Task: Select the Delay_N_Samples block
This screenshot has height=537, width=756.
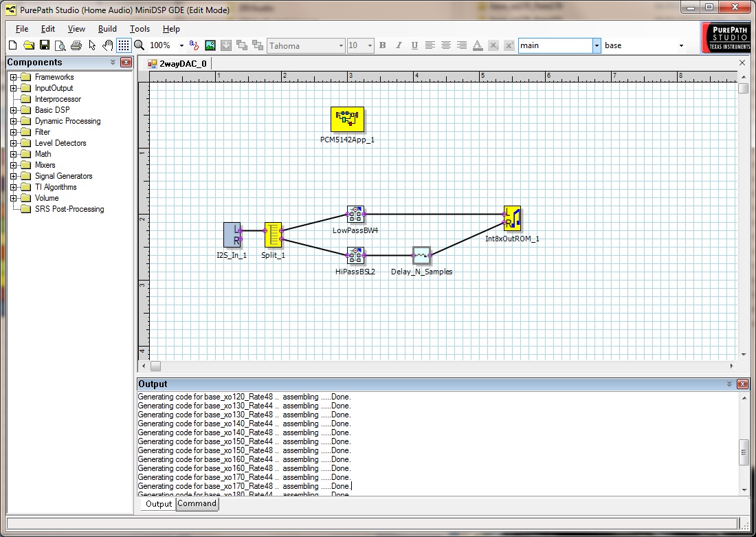Action: (421, 255)
